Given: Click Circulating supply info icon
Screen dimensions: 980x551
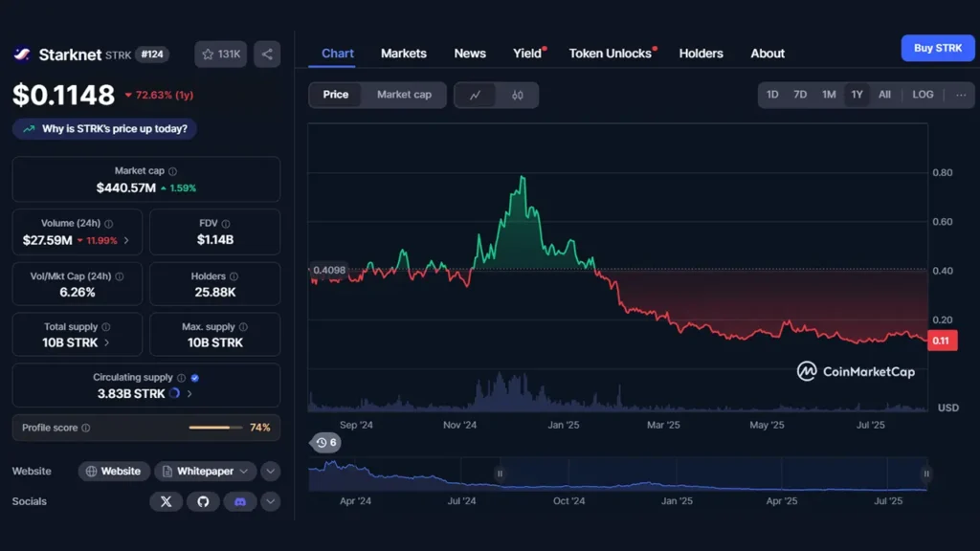Looking at the screenshot, I should (181, 378).
